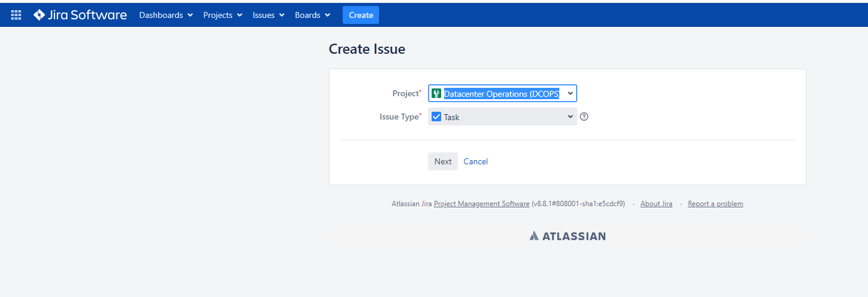
Task: Click the version text v8.8.1#808001
Action: coord(578,204)
